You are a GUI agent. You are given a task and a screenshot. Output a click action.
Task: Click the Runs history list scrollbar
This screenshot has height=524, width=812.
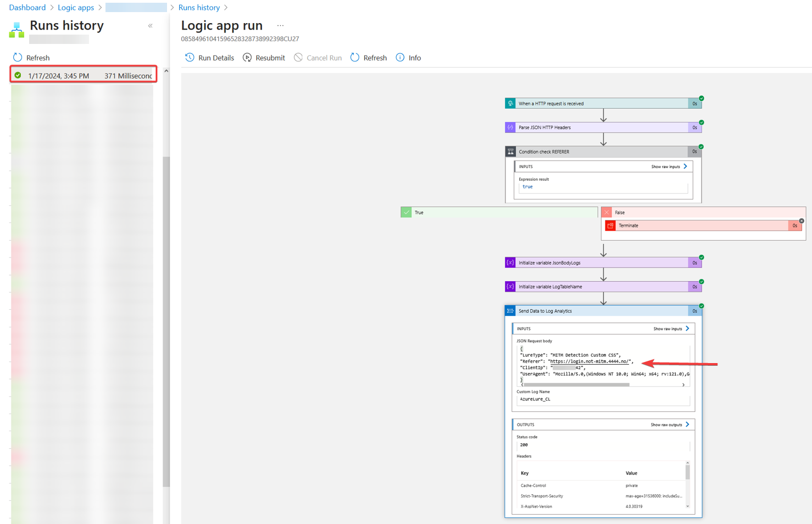click(x=166, y=321)
